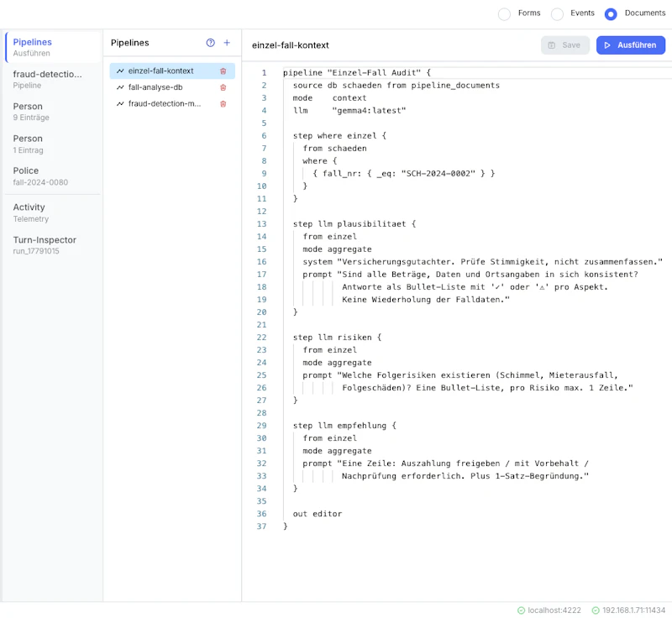
Task: Click line with source db schaeden
Action: (x=396, y=85)
